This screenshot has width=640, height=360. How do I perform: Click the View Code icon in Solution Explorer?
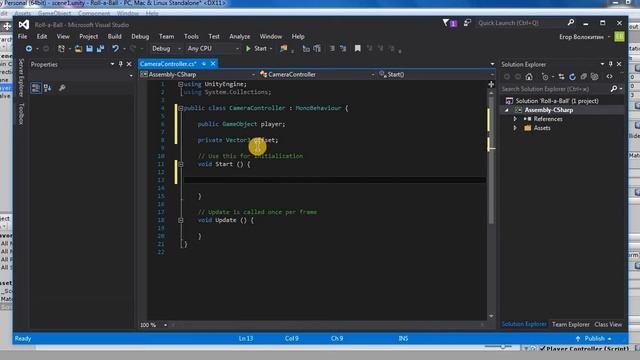click(609, 76)
